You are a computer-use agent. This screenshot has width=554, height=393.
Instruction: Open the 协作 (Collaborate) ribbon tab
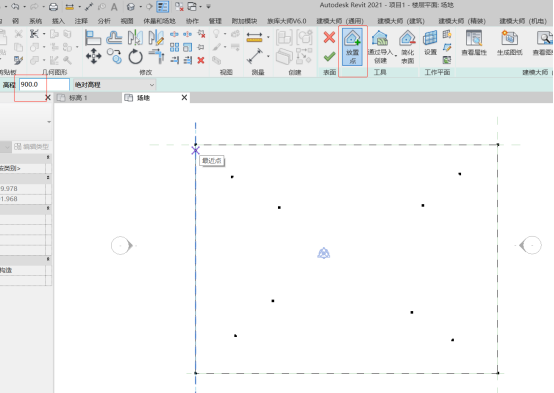192,21
